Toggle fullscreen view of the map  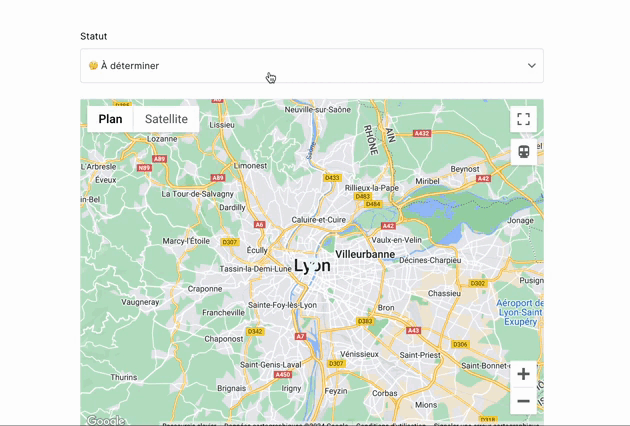(x=523, y=119)
